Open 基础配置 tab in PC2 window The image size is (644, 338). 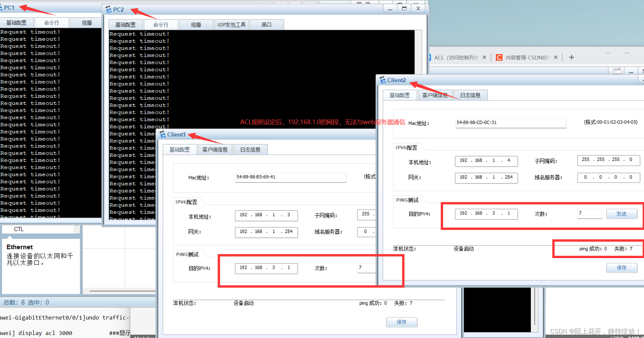(126, 25)
